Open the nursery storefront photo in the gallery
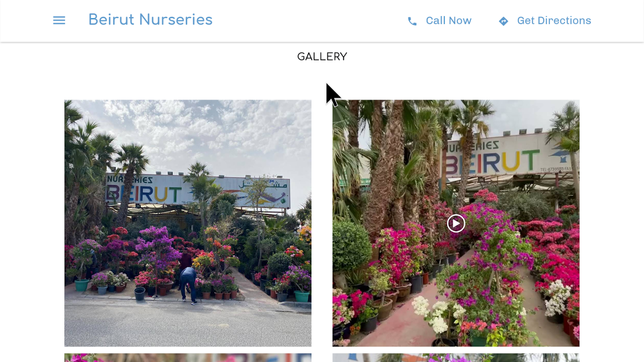This screenshot has height=362, width=644. click(x=188, y=223)
